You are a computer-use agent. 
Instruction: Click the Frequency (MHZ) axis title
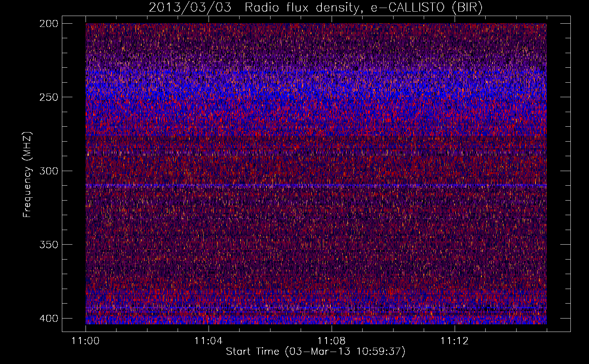pos(27,174)
